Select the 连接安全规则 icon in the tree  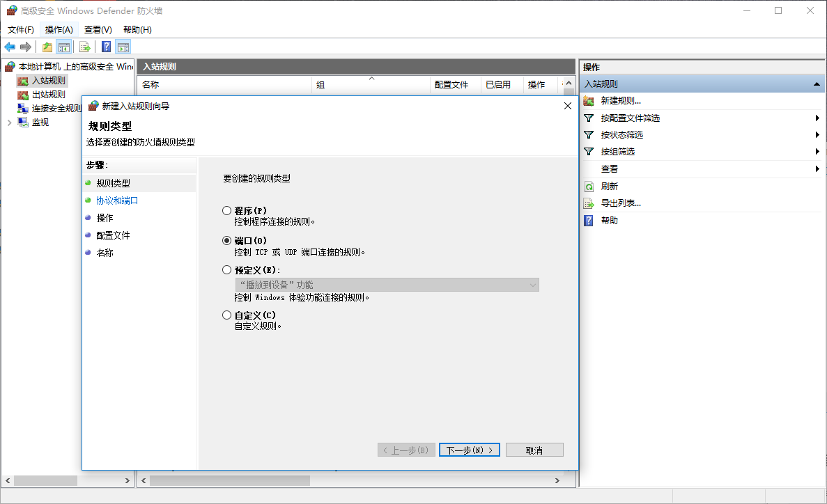point(23,109)
